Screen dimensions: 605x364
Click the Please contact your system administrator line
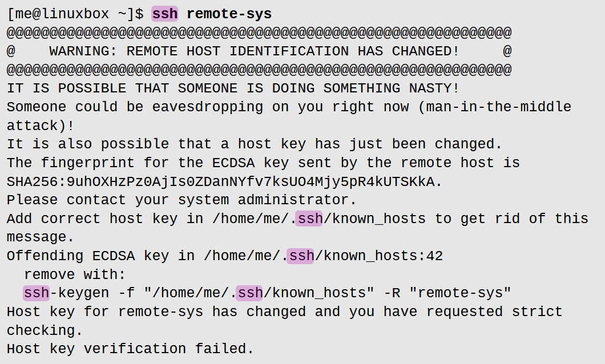click(x=181, y=200)
